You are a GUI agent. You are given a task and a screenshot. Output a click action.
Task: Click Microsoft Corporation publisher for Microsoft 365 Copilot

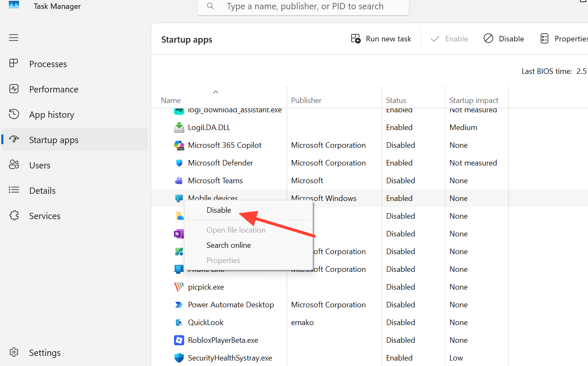tap(328, 145)
